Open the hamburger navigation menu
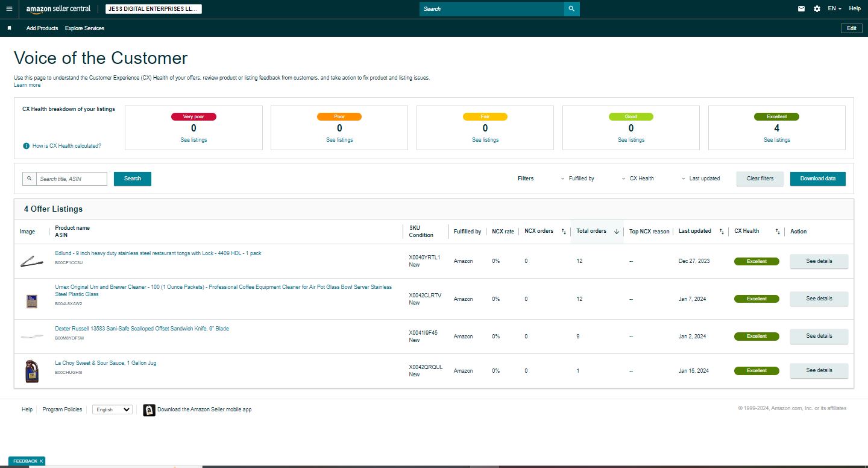Screen dimensions: 868x468 click(9, 9)
